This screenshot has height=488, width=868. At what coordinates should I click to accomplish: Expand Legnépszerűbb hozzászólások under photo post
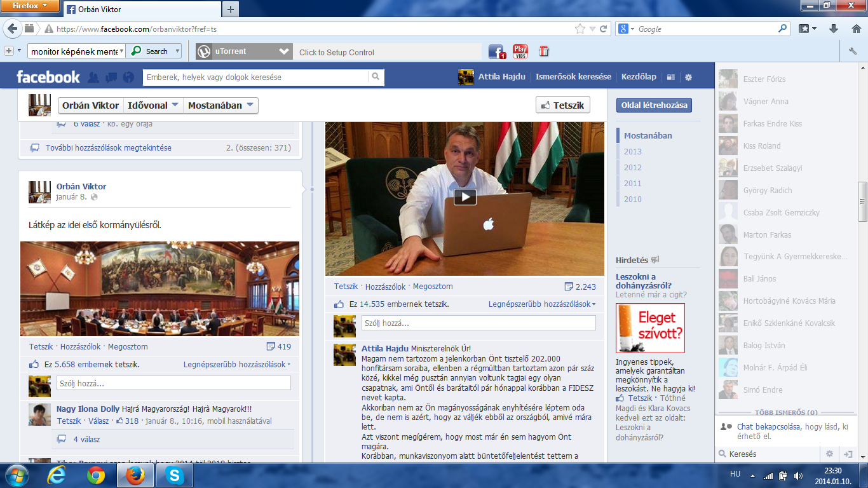point(237,365)
